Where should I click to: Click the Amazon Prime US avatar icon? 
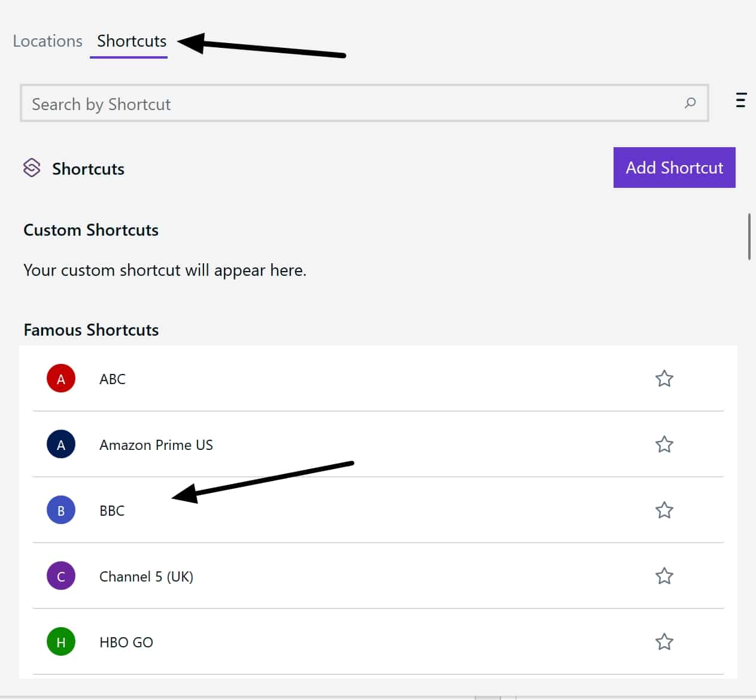click(x=61, y=445)
